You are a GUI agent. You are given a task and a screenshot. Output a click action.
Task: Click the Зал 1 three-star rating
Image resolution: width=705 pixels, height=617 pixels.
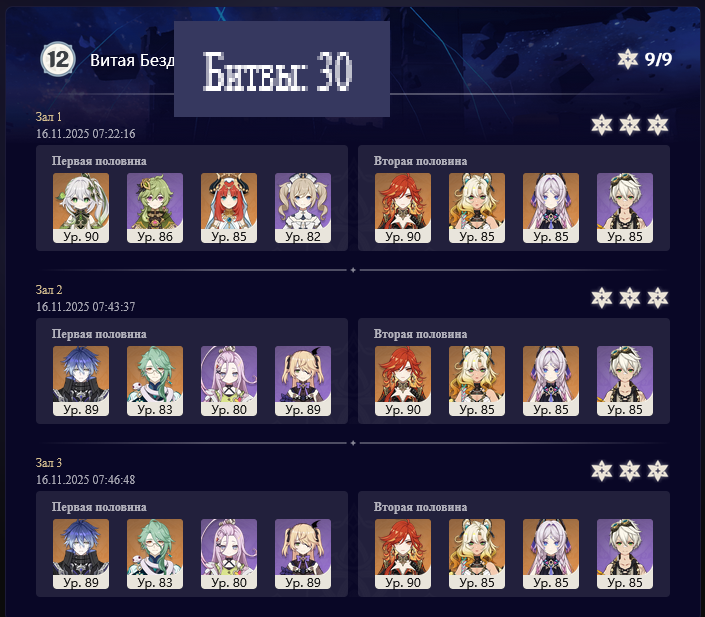tap(629, 125)
